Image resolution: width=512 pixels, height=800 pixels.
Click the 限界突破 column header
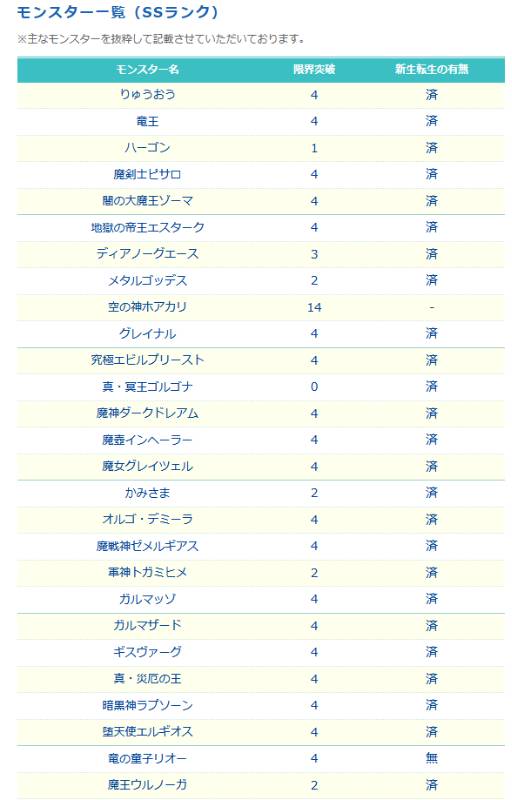pos(314,69)
